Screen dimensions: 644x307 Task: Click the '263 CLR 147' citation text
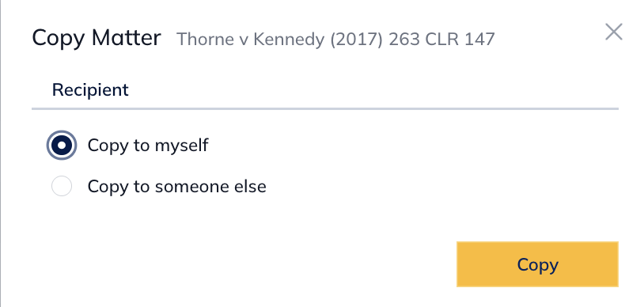(442, 40)
